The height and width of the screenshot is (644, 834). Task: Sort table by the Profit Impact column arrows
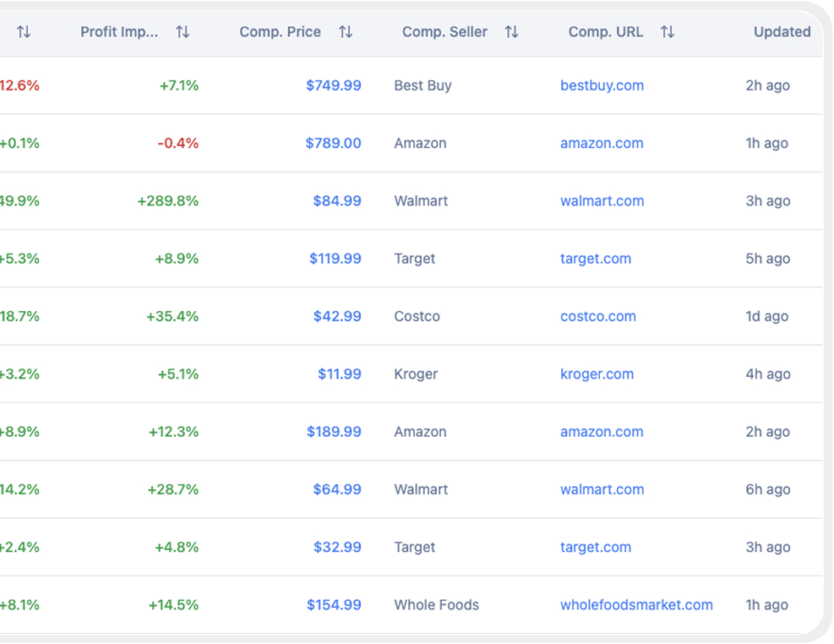[x=183, y=31]
